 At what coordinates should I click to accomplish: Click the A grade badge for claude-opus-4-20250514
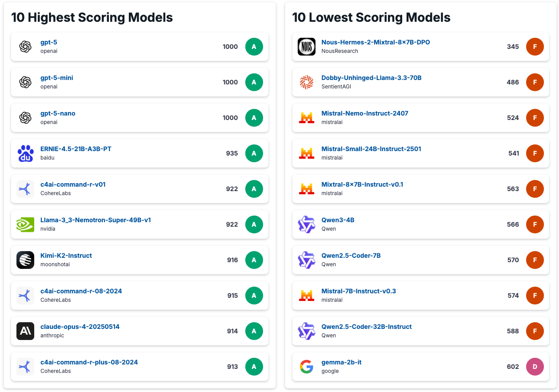pyautogui.click(x=254, y=331)
